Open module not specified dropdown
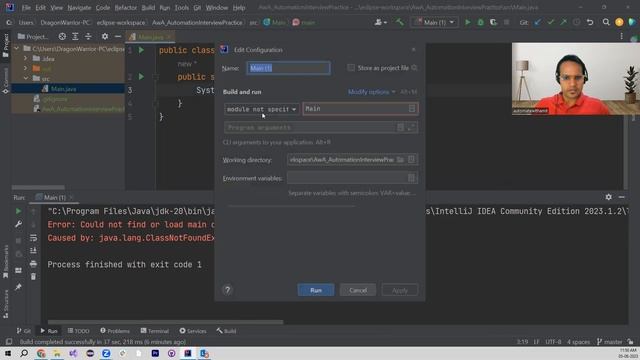Screen dimensions: 640x360 (x=261, y=109)
